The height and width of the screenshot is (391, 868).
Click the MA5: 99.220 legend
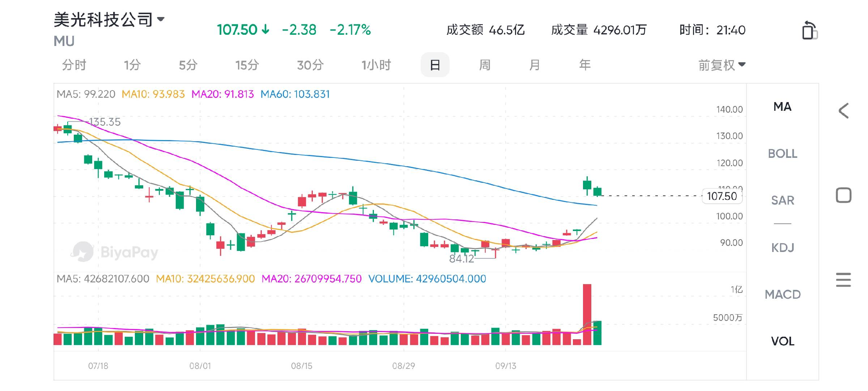point(86,94)
